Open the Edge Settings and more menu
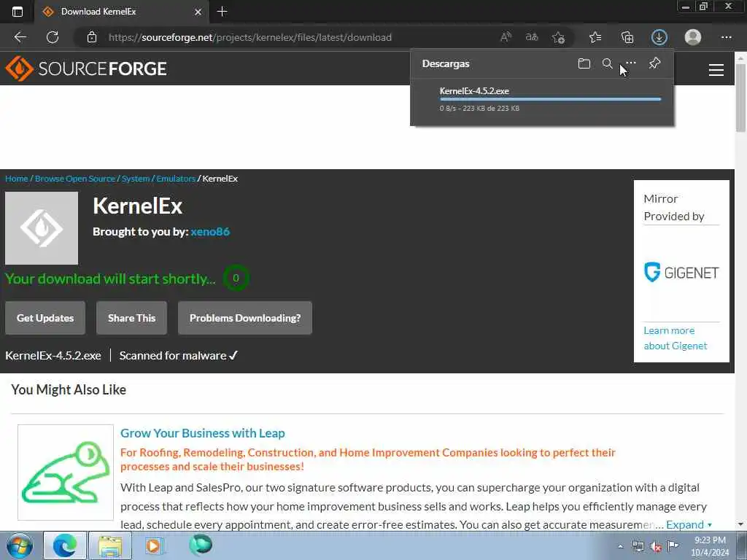The width and height of the screenshot is (747, 560). 726,37
